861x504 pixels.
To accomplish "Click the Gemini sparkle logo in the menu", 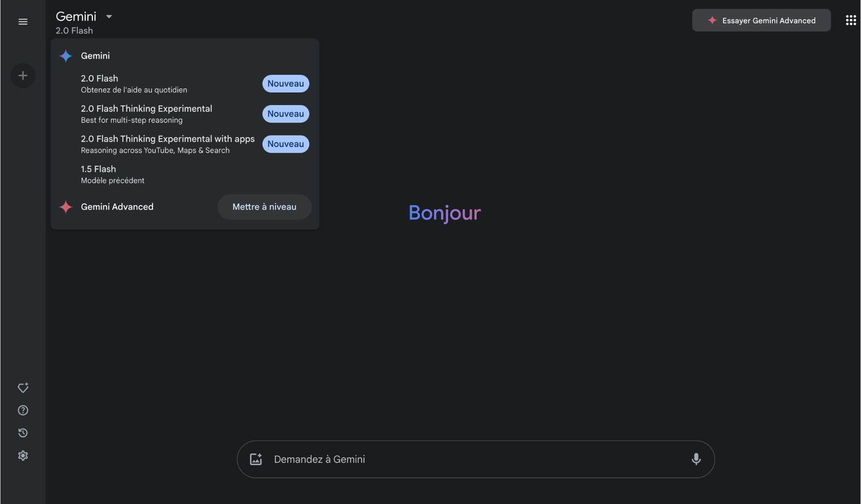I will pyautogui.click(x=66, y=55).
